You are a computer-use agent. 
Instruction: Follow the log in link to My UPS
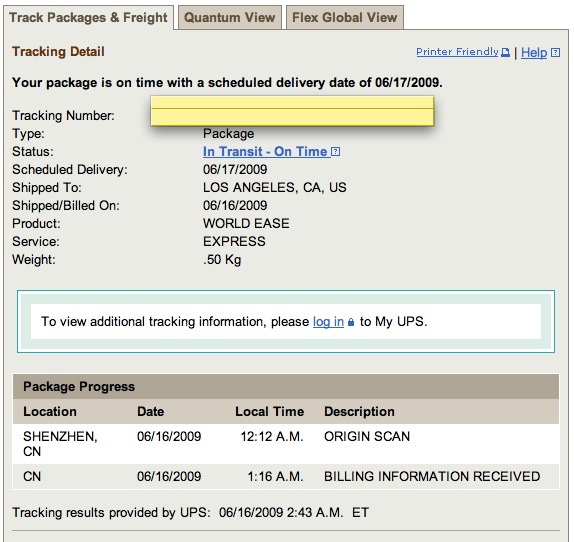[x=328, y=322]
